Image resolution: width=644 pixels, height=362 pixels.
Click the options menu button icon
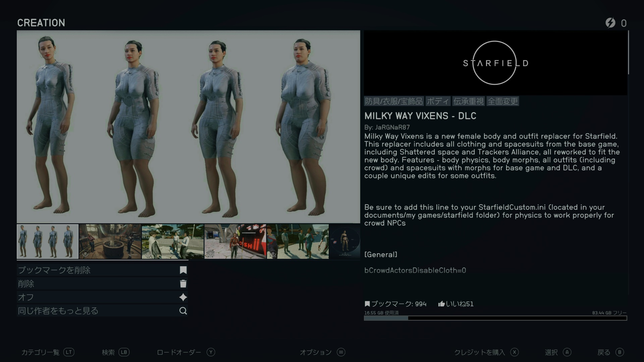[341, 352]
